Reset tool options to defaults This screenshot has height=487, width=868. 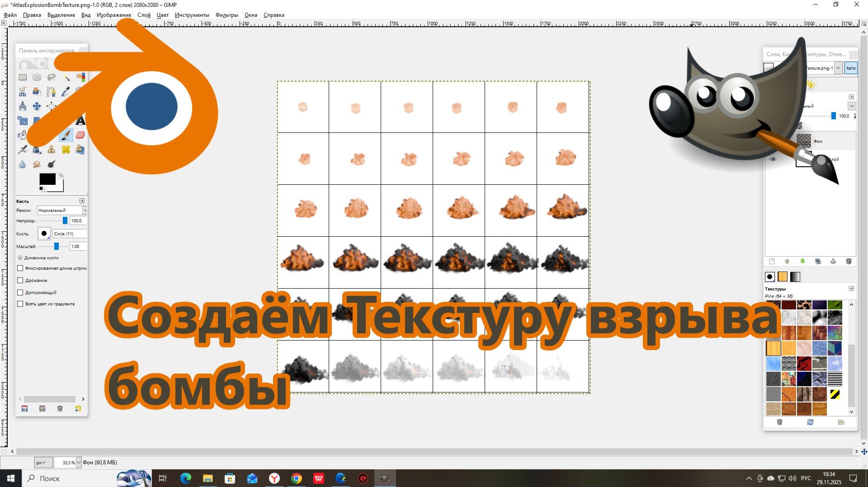pyautogui.click(x=78, y=409)
